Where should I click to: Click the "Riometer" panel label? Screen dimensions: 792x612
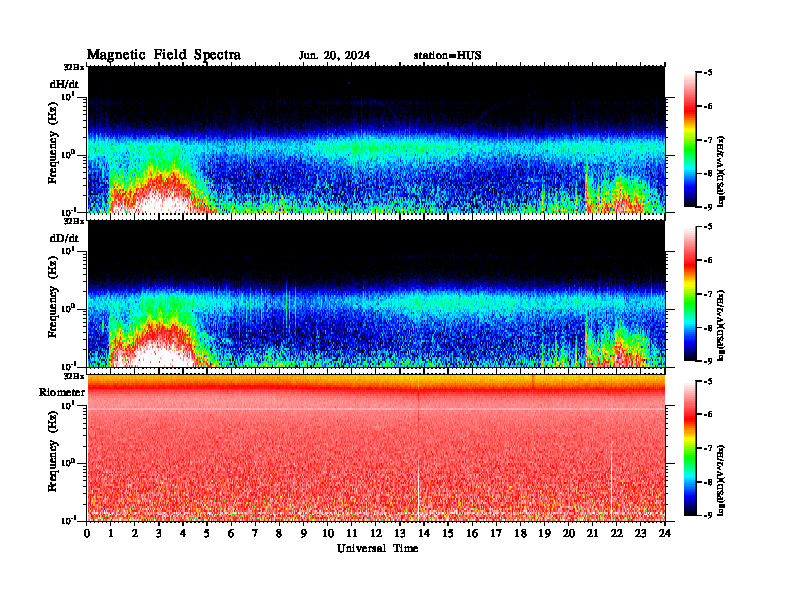pos(62,392)
